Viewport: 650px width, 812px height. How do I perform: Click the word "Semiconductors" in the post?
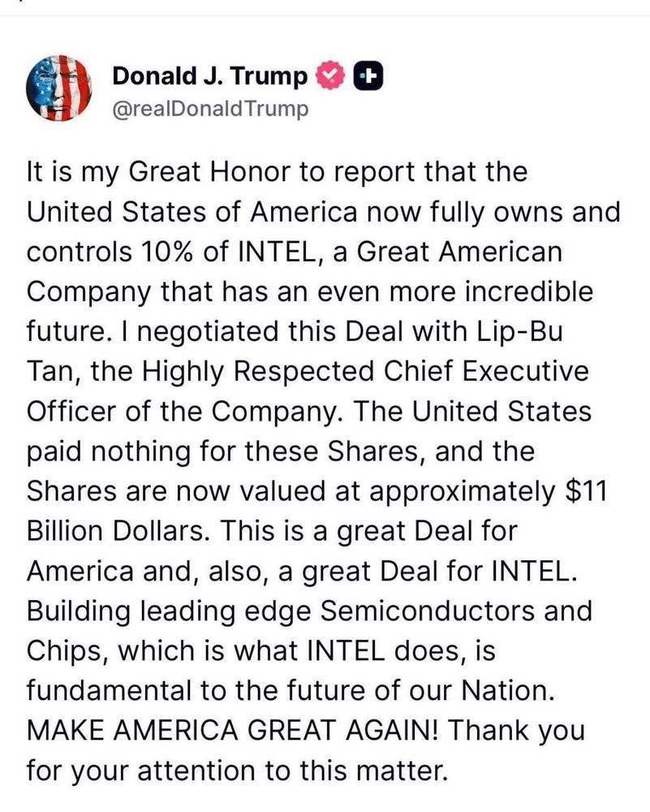pos(426,611)
